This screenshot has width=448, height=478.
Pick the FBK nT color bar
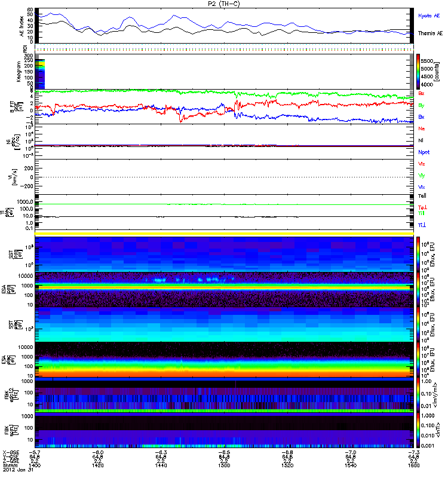click(x=418, y=430)
